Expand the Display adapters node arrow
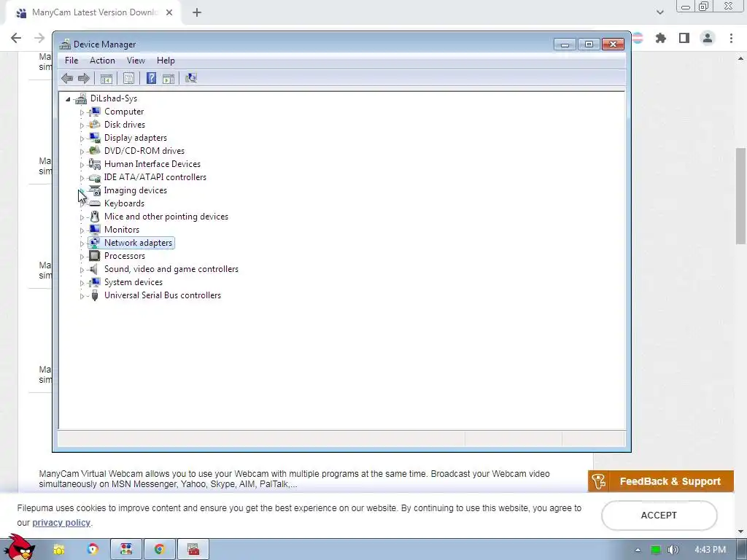 pyautogui.click(x=82, y=139)
